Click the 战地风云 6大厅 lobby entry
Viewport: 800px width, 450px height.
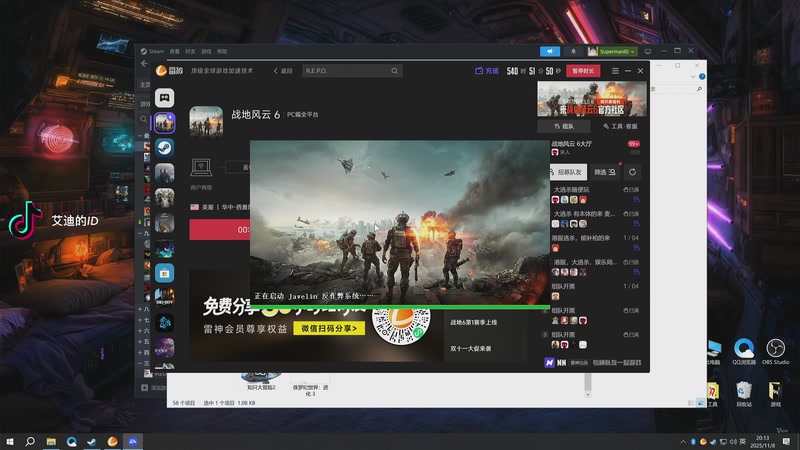[595, 147]
